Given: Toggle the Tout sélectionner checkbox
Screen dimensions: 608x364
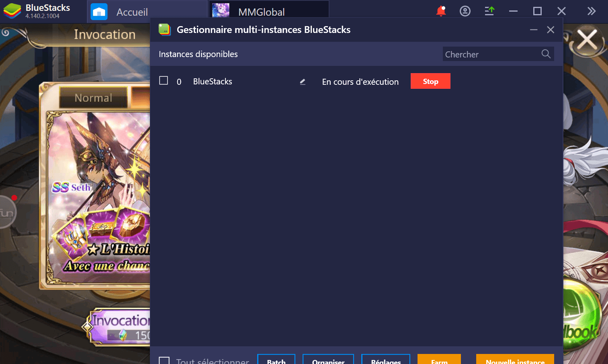Looking at the screenshot, I should (x=164, y=361).
